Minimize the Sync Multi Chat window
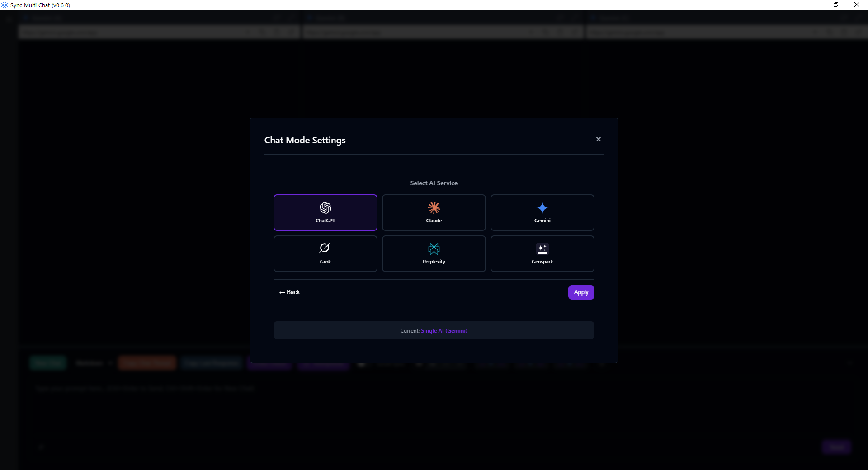This screenshot has width=868, height=470. tap(816, 5)
